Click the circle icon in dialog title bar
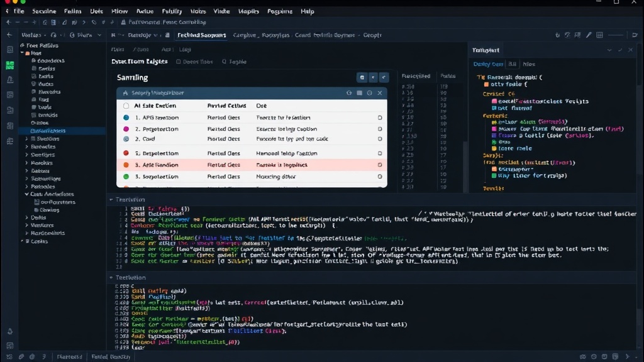This screenshot has height=362, width=644. click(369, 93)
